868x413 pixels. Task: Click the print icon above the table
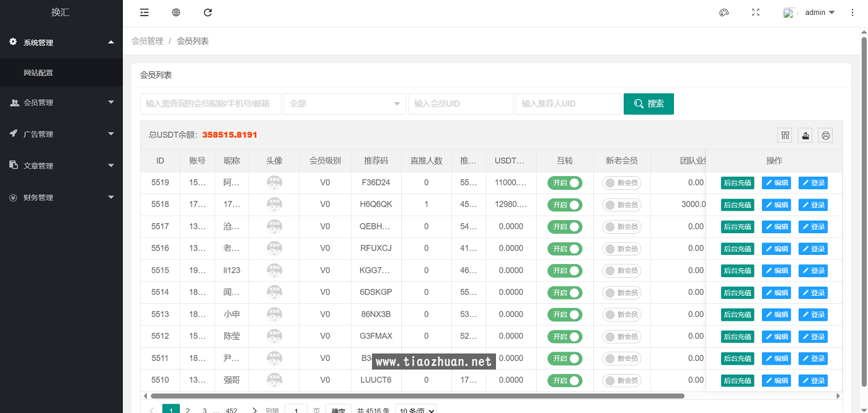[825, 135]
